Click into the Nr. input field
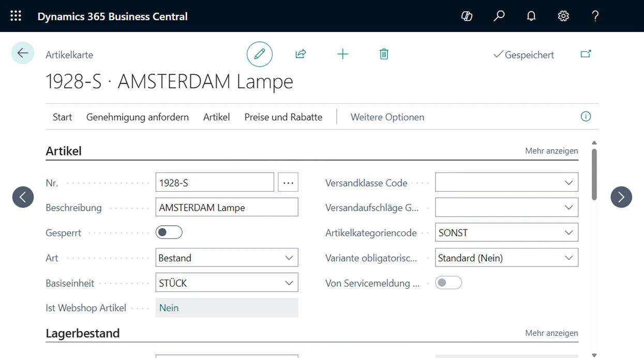 click(215, 182)
